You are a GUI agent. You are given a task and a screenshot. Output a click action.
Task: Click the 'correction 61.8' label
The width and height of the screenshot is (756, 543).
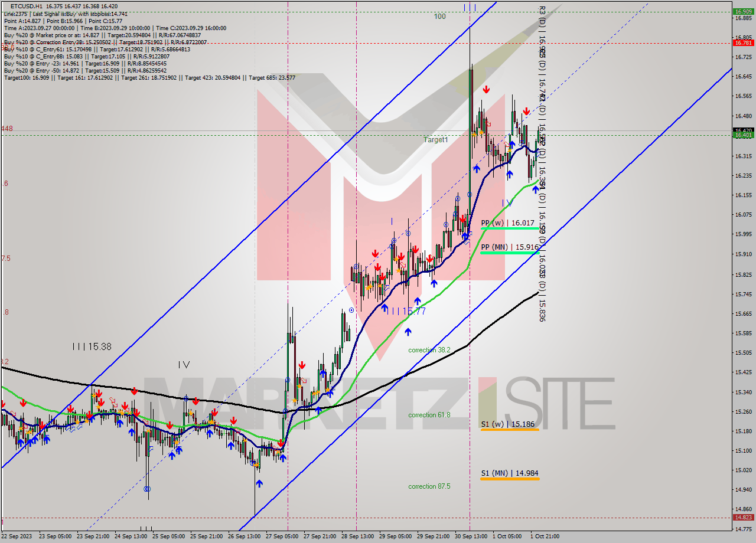(429, 415)
